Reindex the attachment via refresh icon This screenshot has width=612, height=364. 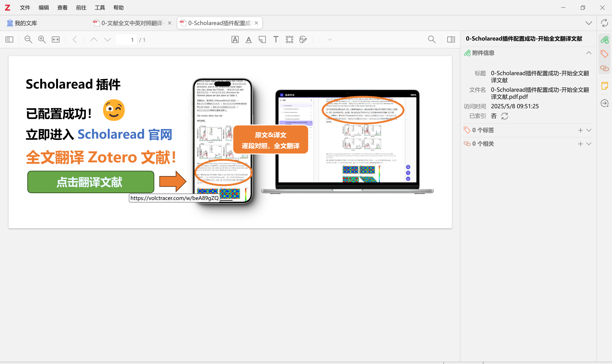(504, 116)
